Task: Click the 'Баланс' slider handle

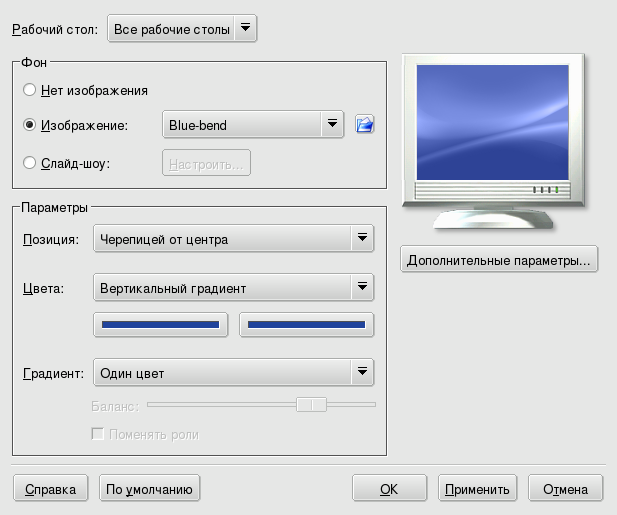Action: [311, 404]
